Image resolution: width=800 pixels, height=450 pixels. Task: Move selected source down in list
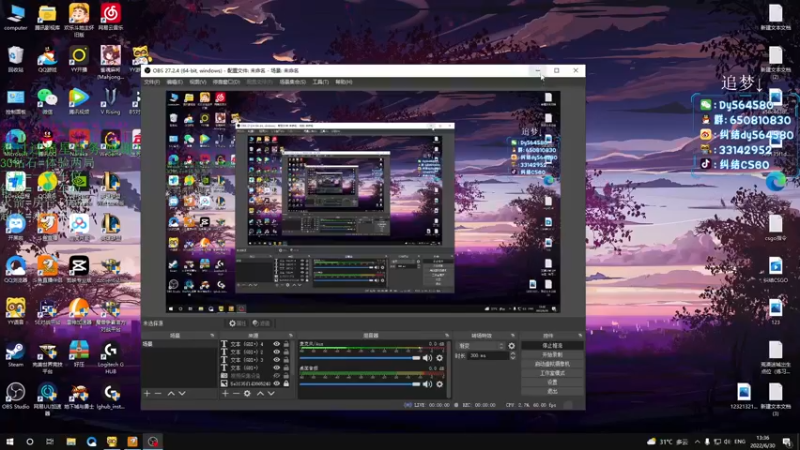click(271, 393)
